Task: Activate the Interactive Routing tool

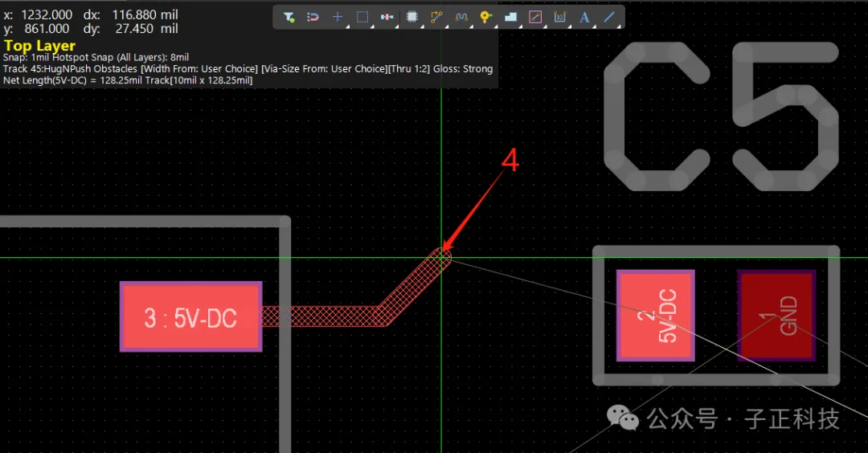Action: click(x=436, y=17)
